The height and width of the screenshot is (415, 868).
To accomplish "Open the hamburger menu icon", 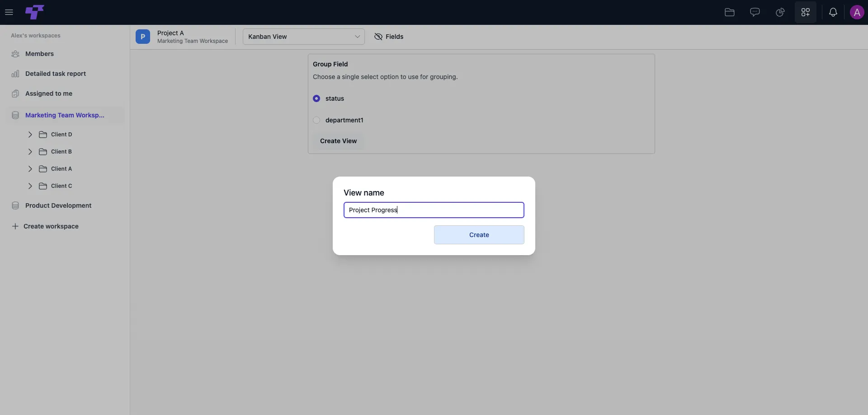I will coord(9,12).
